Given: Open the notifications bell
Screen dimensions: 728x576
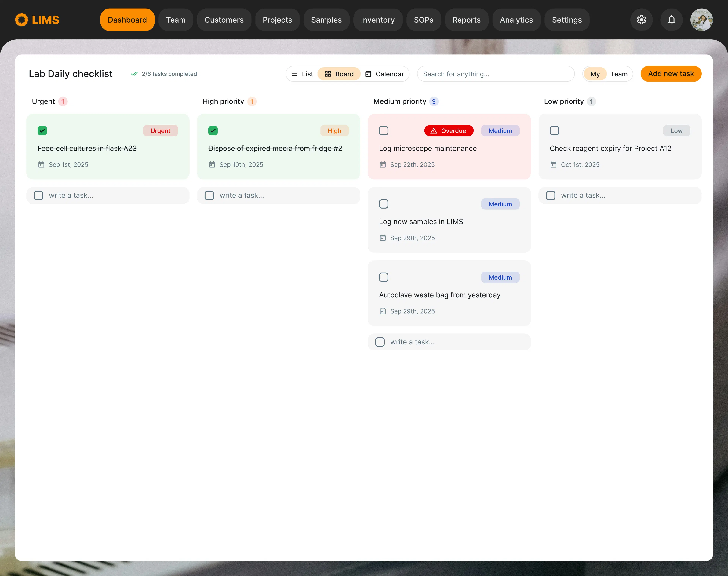Looking at the screenshot, I should pos(671,20).
